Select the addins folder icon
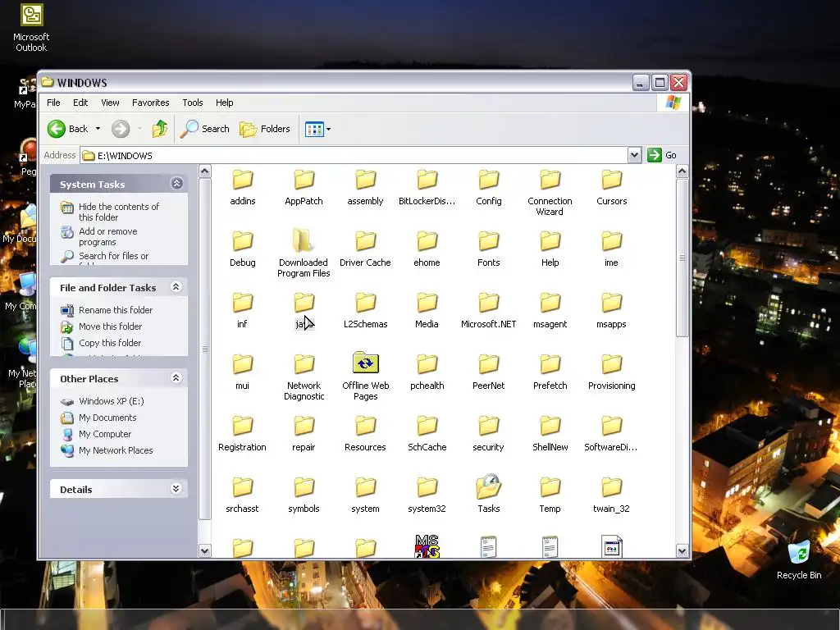The image size is (840, 630). [243, 180]
